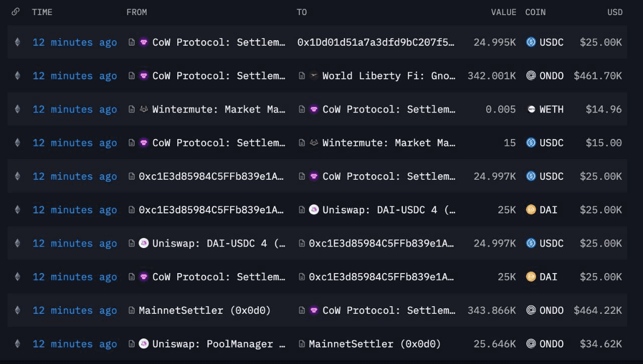Screen dimensions: 643x364
Task: Open CoW Protocol sender of the 342.001K ONDO transfer
Action: pos(219,76)
